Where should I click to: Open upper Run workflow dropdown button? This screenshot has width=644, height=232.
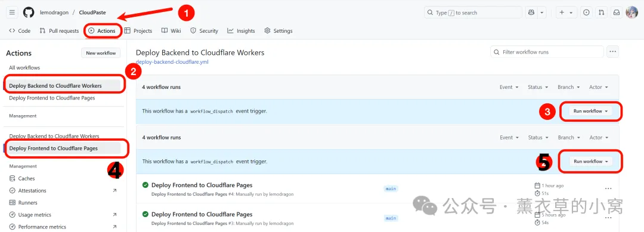[590, 111]
